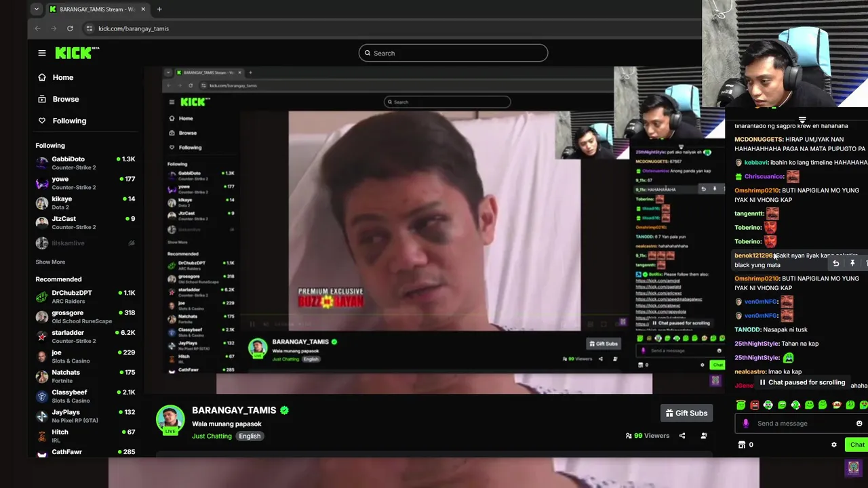Click the Send a message field
Screen dimensions: 868x488
tap(801, 424)
